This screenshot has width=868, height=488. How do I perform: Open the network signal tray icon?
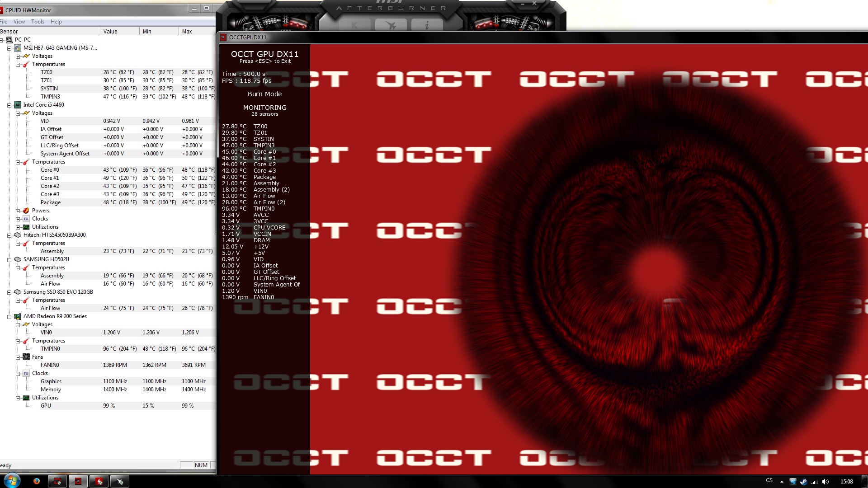click(815, 481)
